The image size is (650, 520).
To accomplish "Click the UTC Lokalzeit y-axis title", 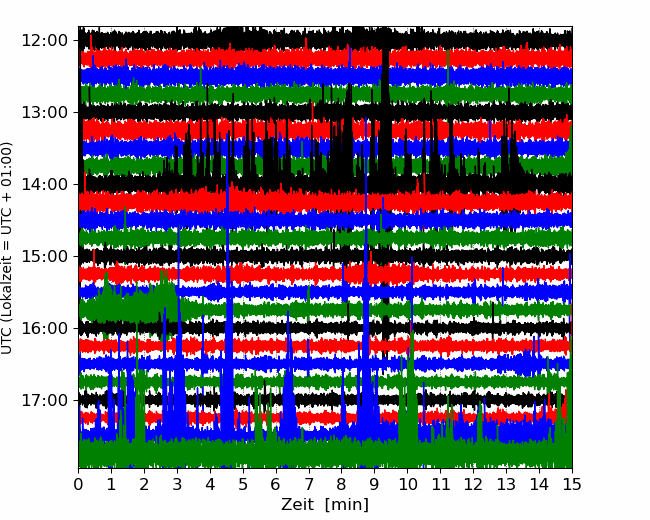I will (x=6, y=248).
